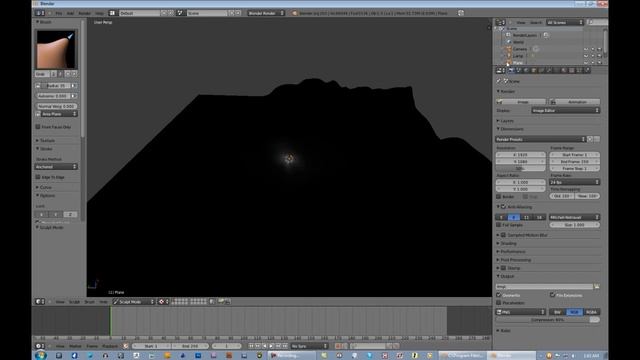Open the PNG file format dropdown
Screen dimensions: 640x360
(x=520, y=312)
